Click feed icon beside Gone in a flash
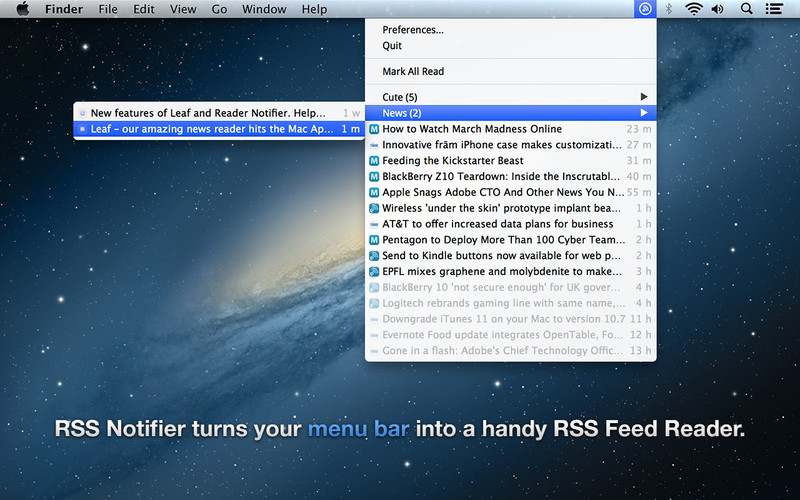The image size is (800, 500). click(x=374, y=351)
